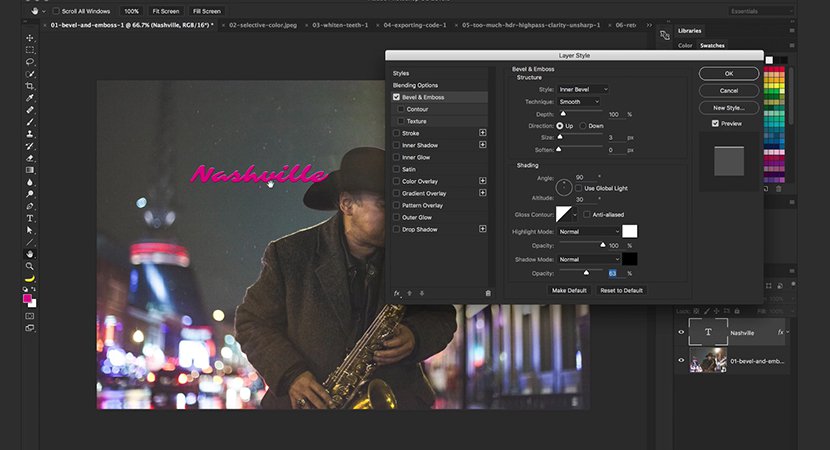830x450 pixels.
Task: Click the Reset to Default button
Action: click(623, 290)
